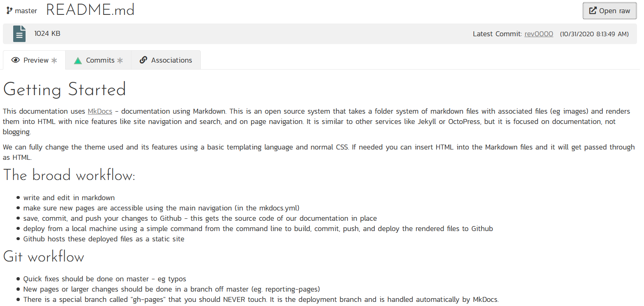This screenshot has width=644, height=306.
Task: Click the "The broad workflow:" heading
Action: coord(69,175)
